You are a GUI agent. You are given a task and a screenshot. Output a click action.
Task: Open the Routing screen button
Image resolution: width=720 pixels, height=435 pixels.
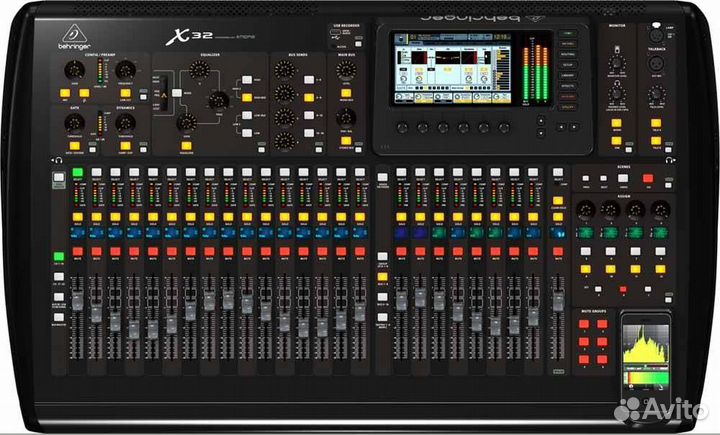[x=568, y=55]
